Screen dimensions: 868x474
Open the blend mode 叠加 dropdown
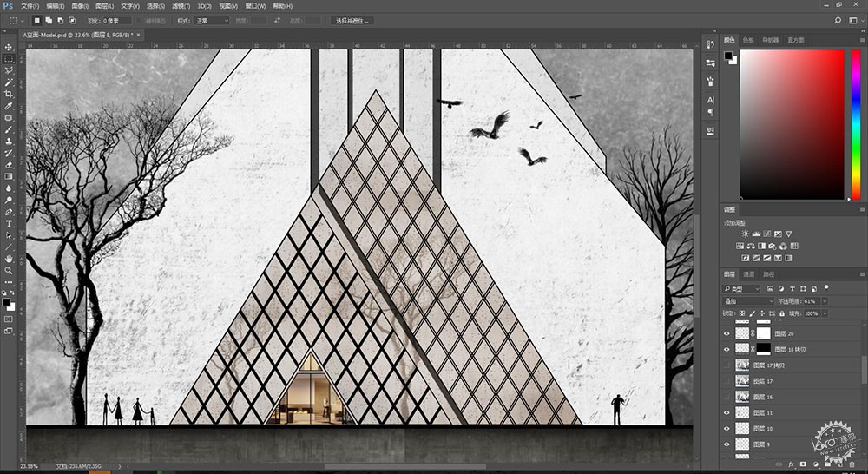click(748, 301)
